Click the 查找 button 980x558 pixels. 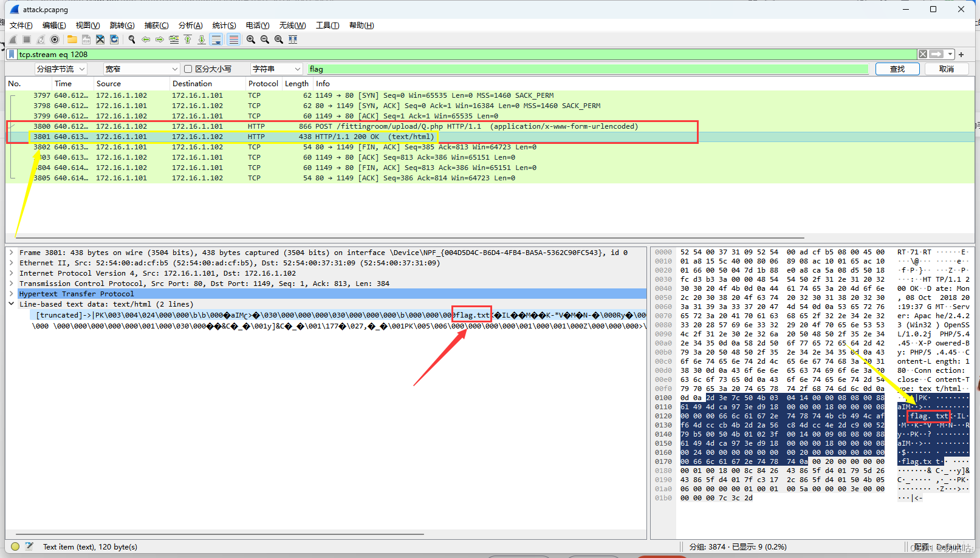tap(897, 69)
